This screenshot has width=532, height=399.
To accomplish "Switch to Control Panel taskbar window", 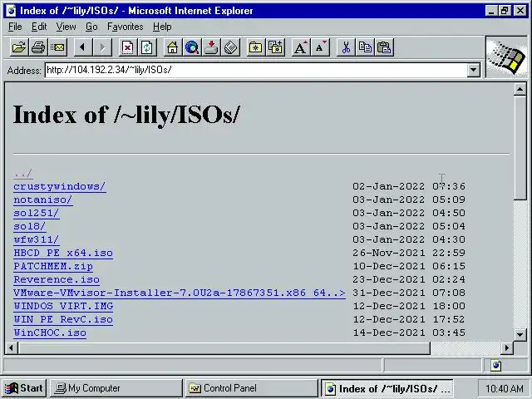I will point(251,388).
